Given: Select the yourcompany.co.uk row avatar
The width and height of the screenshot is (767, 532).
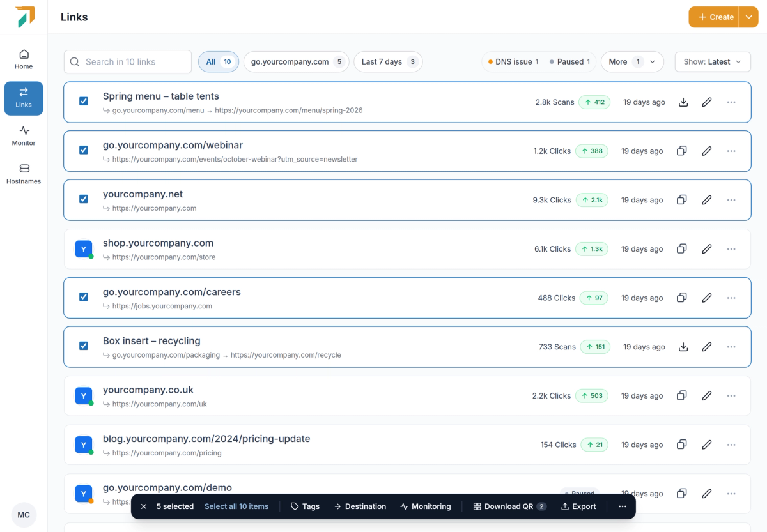Looking at the screenshot, I should click(84, 396).
